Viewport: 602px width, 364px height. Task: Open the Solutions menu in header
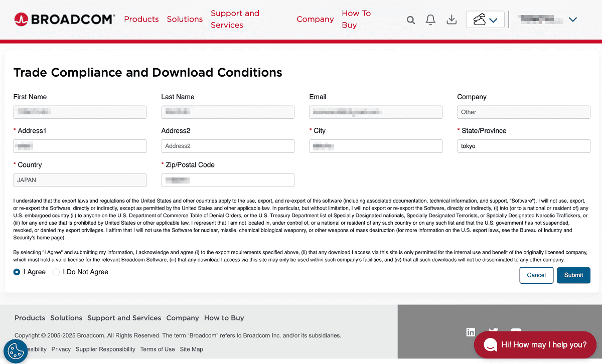[x=185, y=19]
